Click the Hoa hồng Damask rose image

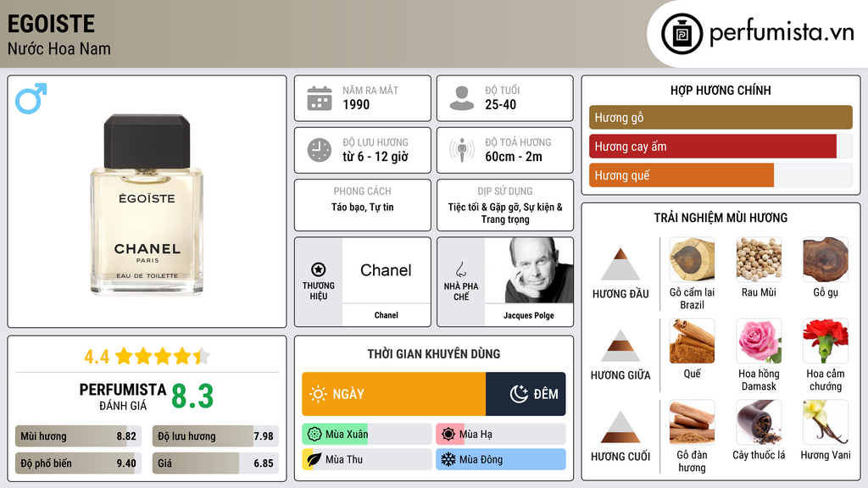(x=759, y=341)
